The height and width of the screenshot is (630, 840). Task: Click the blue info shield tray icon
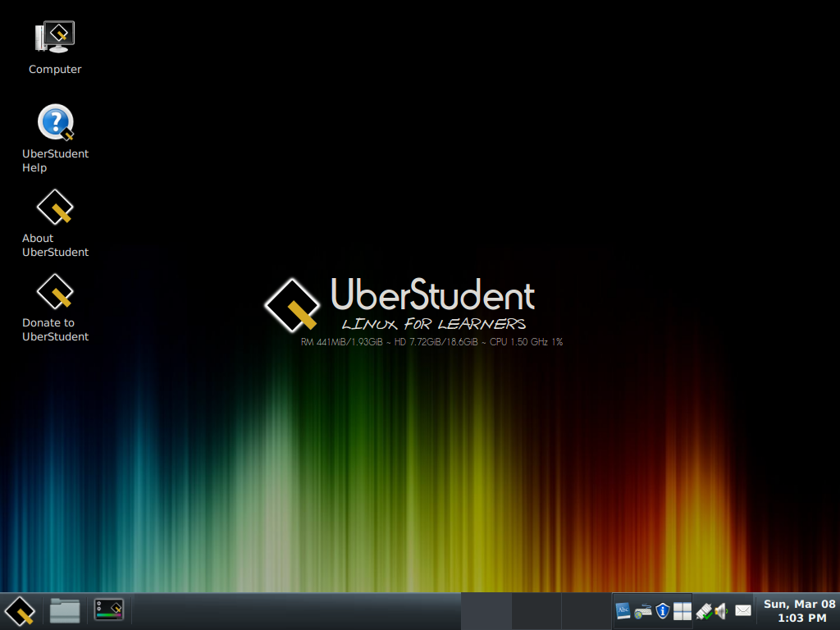[x=662, y=611]
